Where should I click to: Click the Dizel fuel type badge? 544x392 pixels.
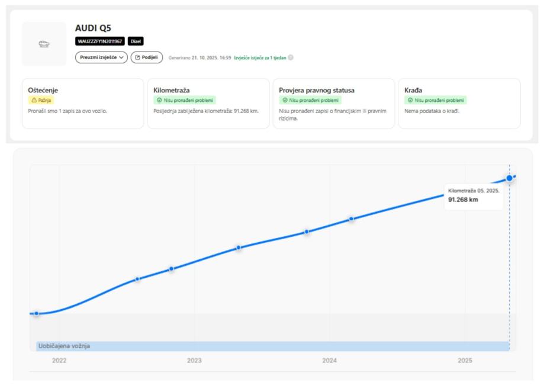tap(136, 41)
